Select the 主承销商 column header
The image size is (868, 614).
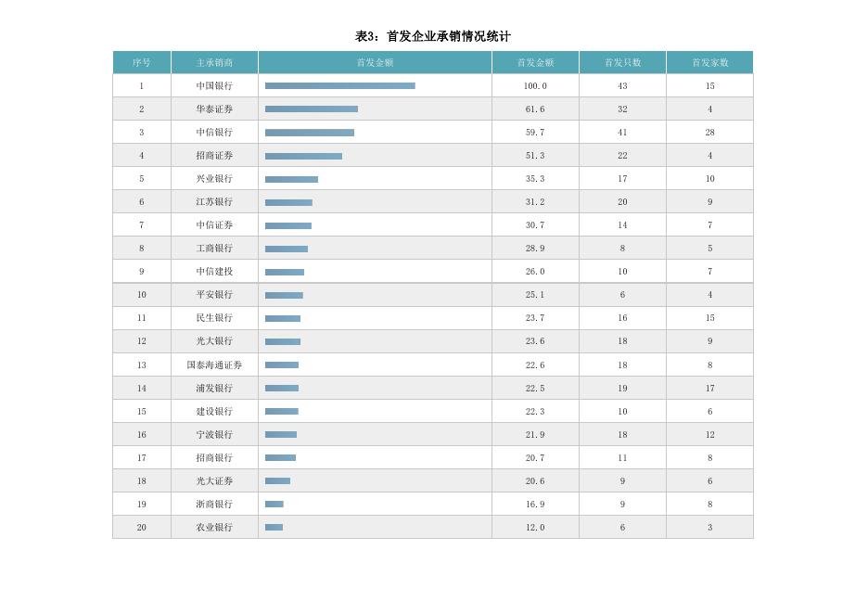pyautogui.click(x=214, y=62)
